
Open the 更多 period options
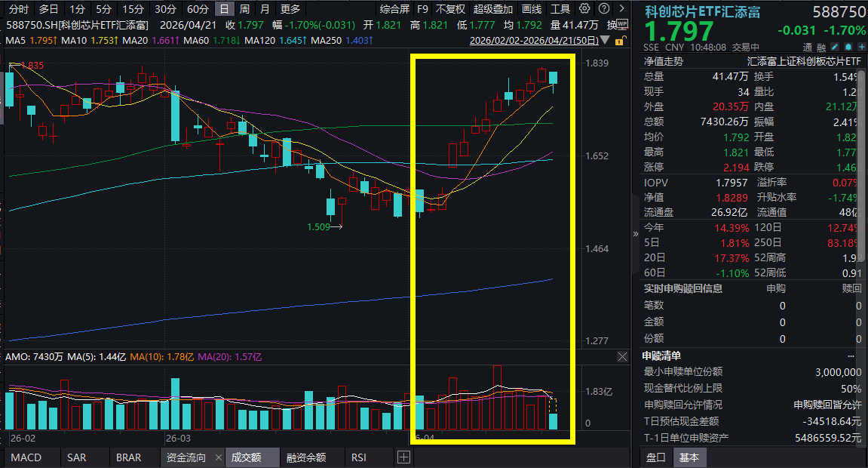pyautogui.click(x=290, y=9)
